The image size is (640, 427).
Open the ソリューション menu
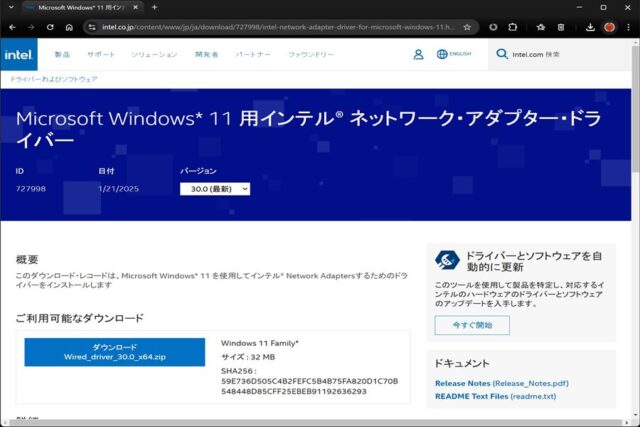(154, 54)
